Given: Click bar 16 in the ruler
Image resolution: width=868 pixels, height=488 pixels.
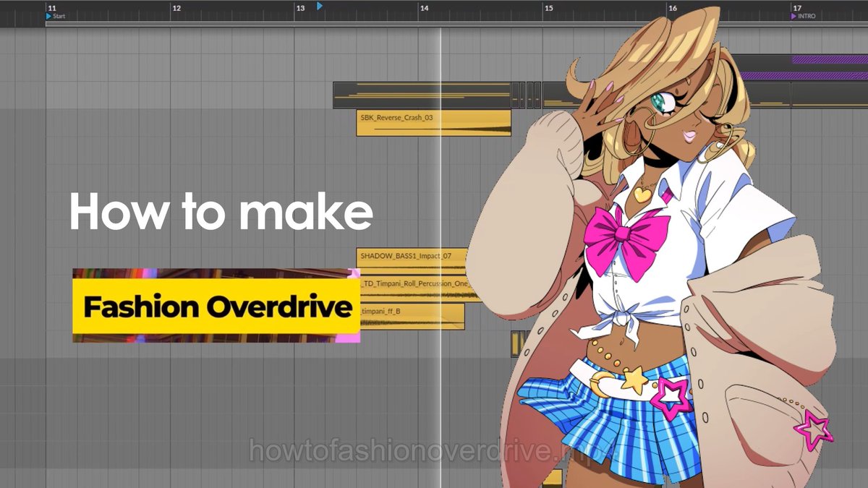Looking at the screenshot, I should [x=673, y=8].
